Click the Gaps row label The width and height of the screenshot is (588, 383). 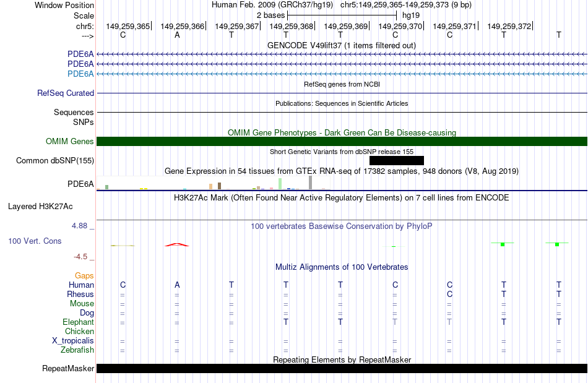(x=84, y=276)
